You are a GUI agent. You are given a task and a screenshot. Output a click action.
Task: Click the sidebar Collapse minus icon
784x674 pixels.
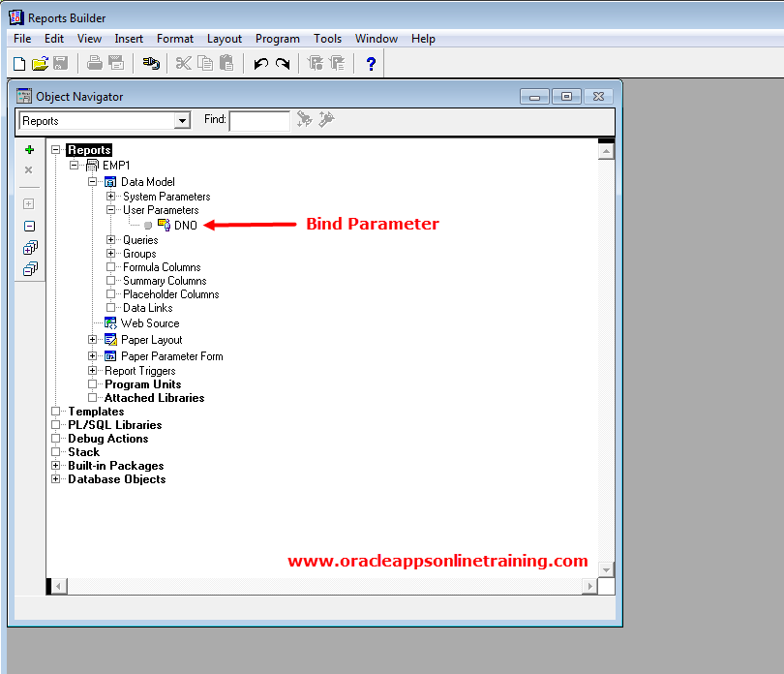pyautogui.click(x=29, y=227)
